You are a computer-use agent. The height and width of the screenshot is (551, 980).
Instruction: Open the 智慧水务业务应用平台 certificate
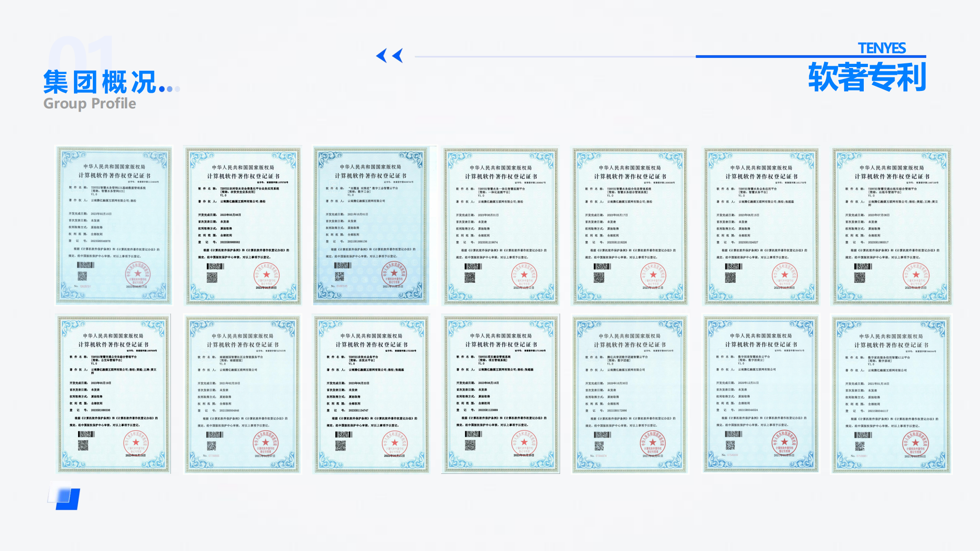coord(761,225)
